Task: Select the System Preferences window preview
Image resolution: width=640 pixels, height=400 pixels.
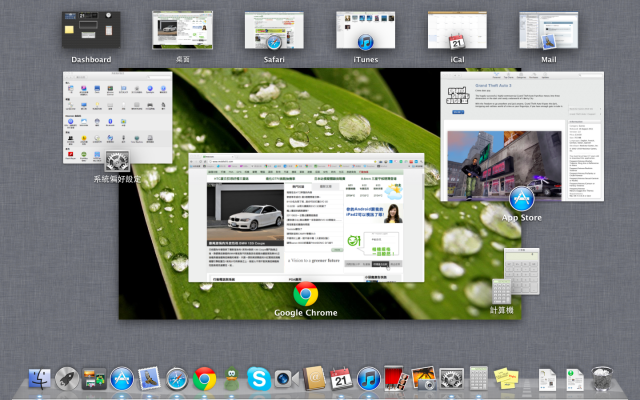Action: (118, 118)
